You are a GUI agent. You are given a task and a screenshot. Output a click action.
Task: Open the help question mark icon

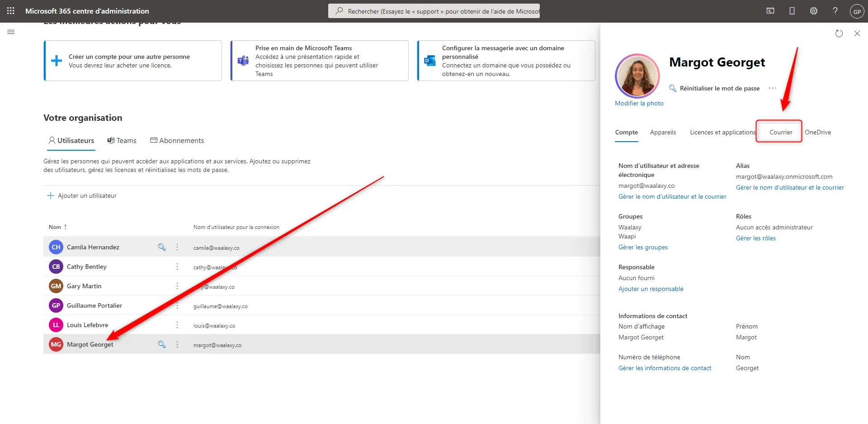[835, 11]
